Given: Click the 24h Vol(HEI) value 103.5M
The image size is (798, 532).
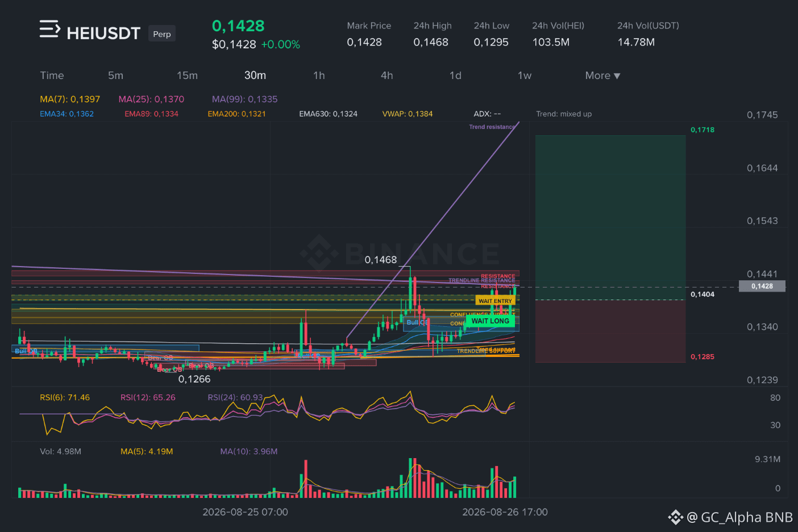Looking at the screenshot, I should [x=551, y=42].
